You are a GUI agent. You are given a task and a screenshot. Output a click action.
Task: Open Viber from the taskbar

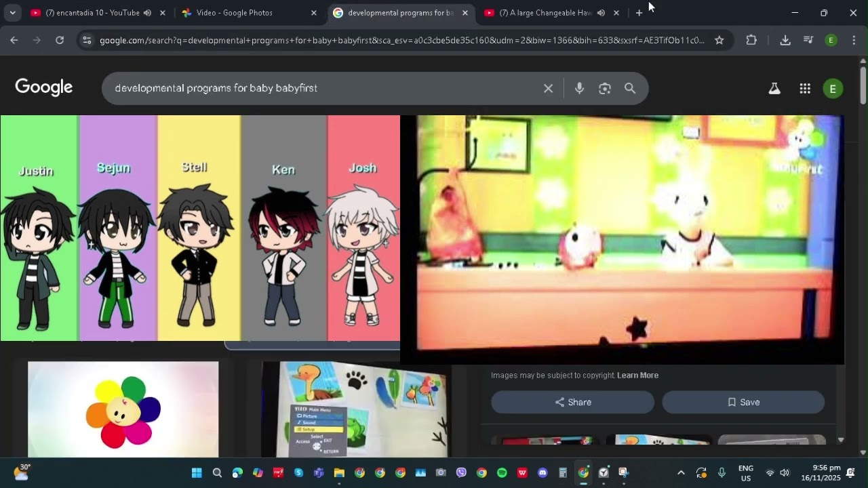click(461, 472)
